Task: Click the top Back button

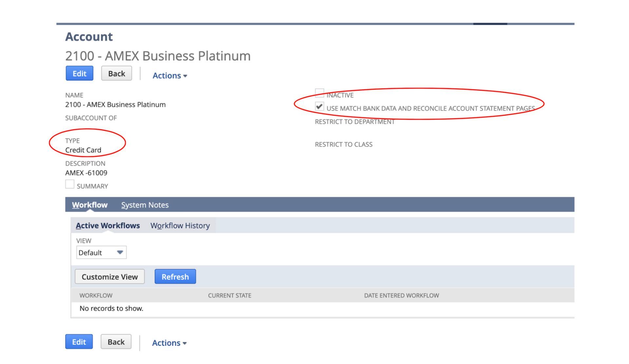Action: (x=116, y=73)
